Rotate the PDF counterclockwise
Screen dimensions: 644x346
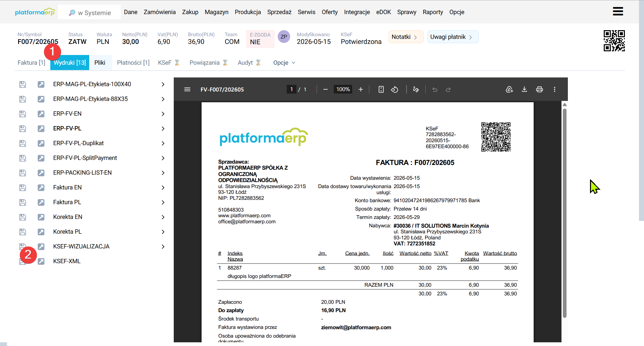click(x=395, y=90)
